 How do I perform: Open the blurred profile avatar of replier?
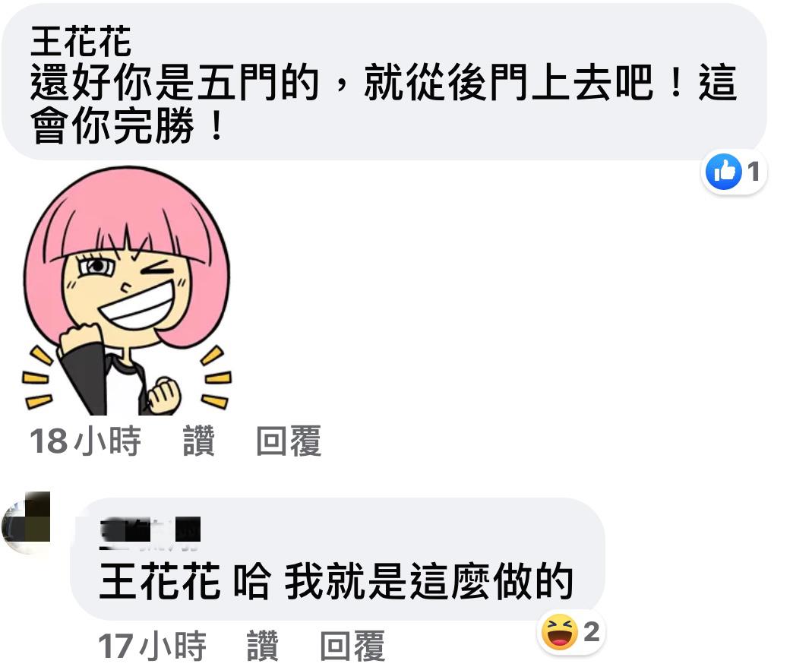(x=26, y=522)
